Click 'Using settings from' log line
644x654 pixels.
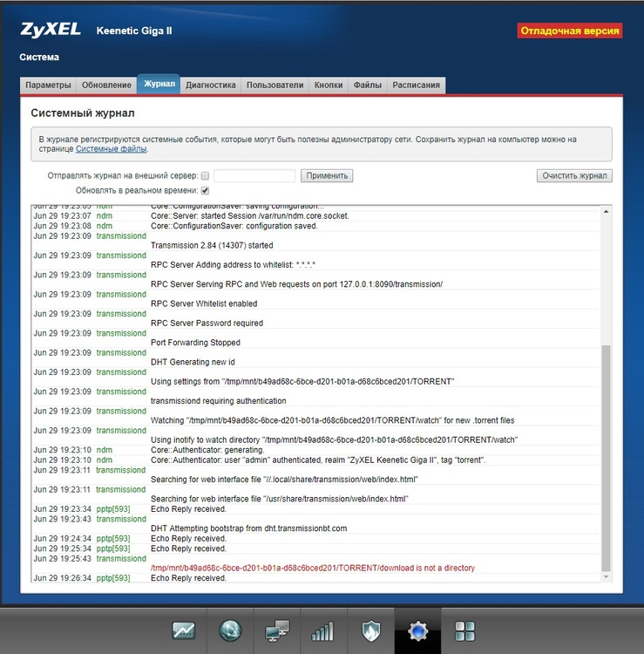click(302, 382)
